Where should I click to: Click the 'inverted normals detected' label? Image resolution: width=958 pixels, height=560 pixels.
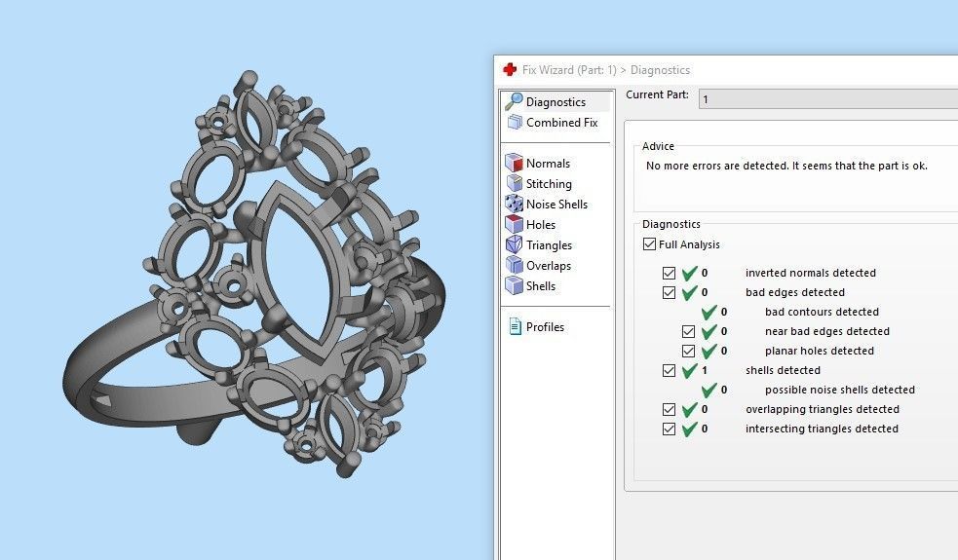coord(811,273)
